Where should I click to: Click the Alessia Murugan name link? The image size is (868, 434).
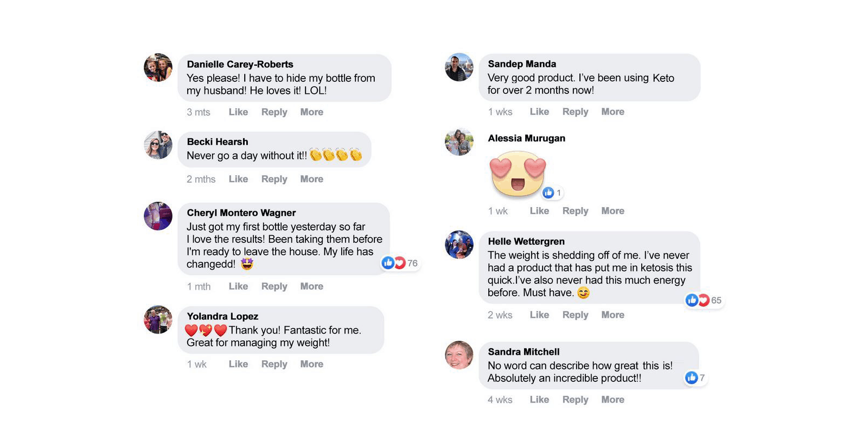pos(526,138)
